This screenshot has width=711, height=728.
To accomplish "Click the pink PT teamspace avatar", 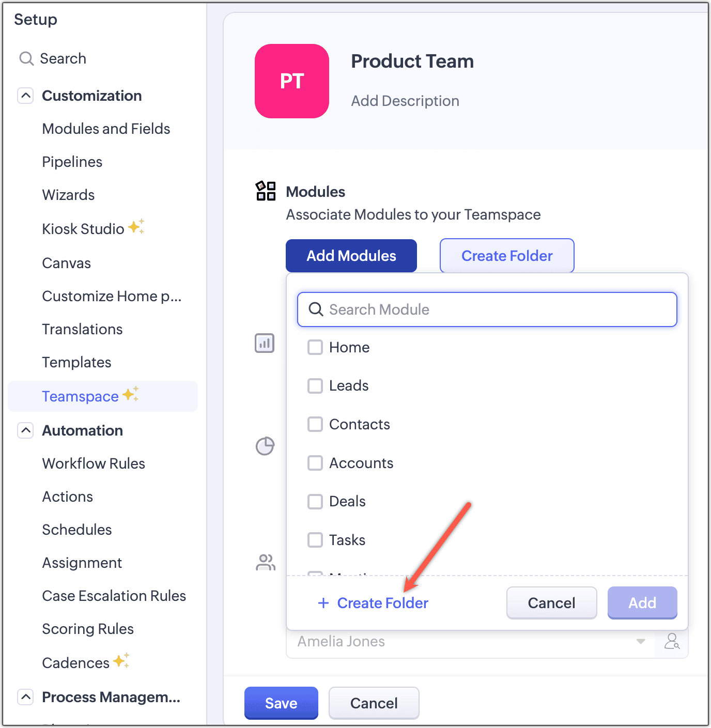I will tap(292, 81).
